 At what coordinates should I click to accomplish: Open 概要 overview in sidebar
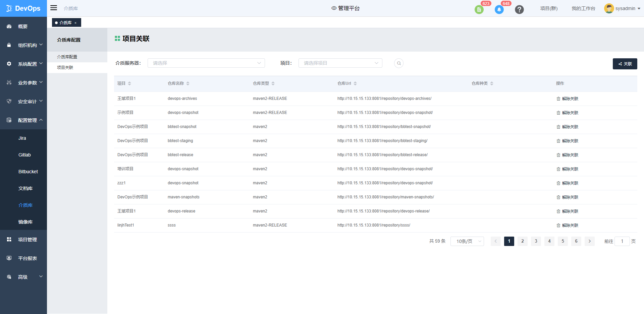pos(23,26)
